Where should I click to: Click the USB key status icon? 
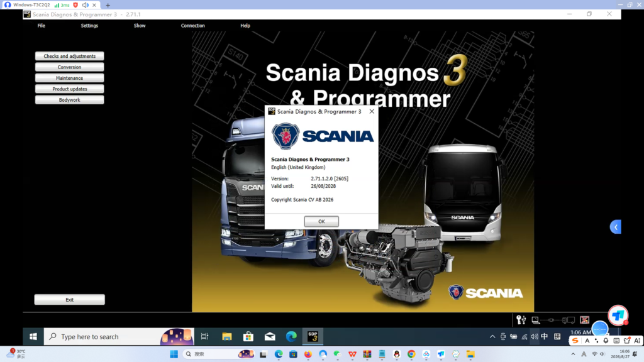(x=521, y=320)
